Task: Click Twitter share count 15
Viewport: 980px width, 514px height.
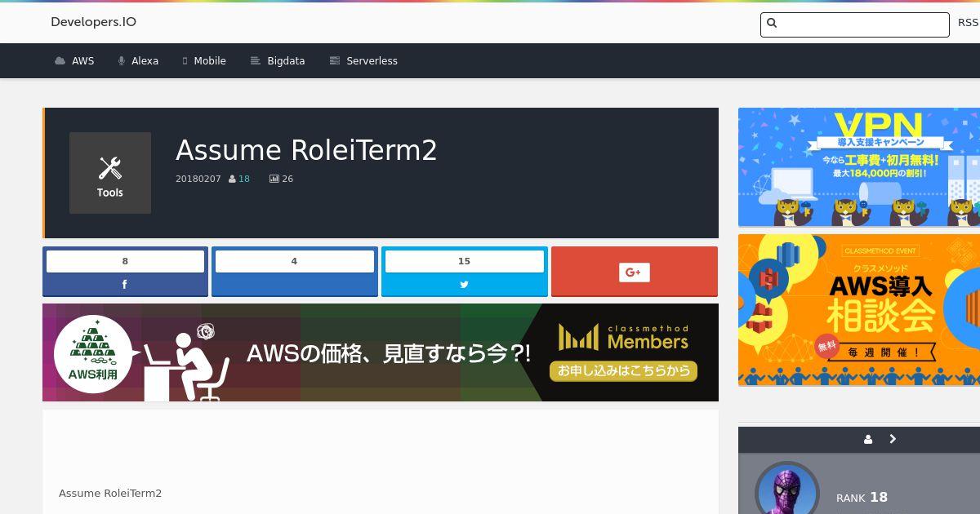Action: click(x=464, y=261)
